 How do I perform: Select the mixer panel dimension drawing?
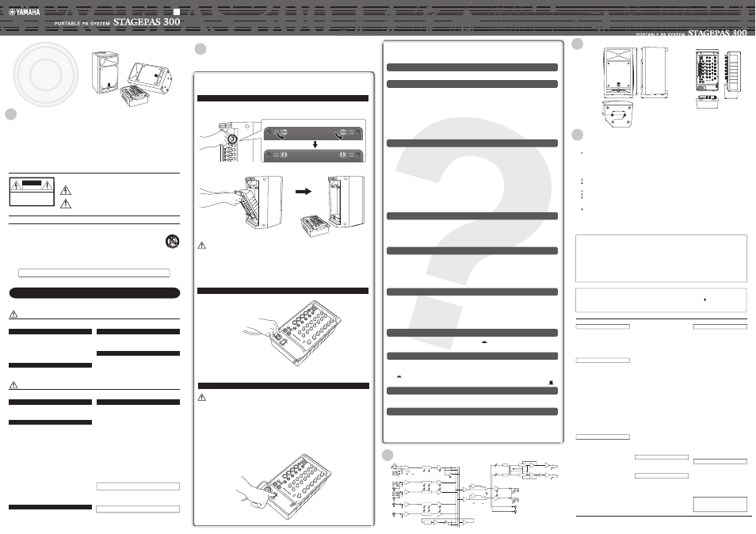707,70
